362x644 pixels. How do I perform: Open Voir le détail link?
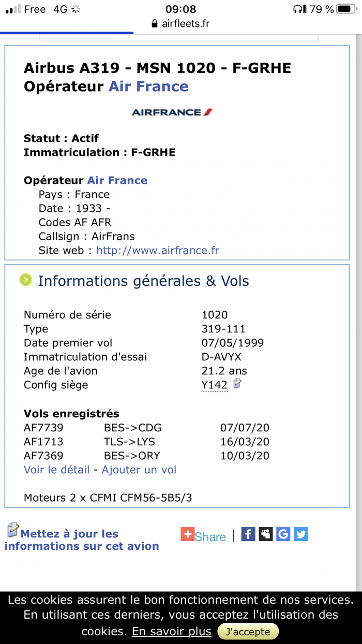coord(57,470)
